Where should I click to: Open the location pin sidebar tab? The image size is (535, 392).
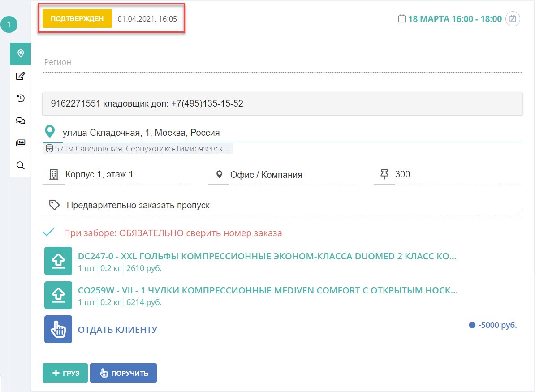(21, 54)
